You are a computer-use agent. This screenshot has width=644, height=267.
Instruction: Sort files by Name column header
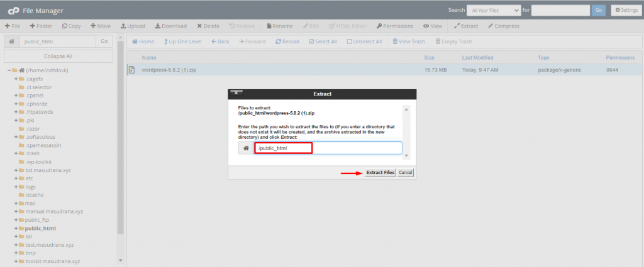click(148, 58)
